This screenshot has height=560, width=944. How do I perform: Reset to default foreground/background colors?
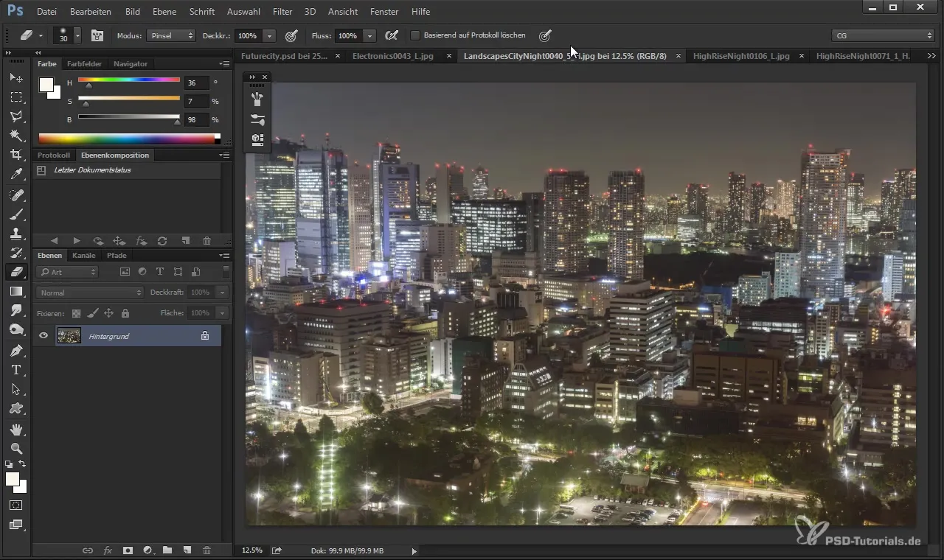pos(9,464)
